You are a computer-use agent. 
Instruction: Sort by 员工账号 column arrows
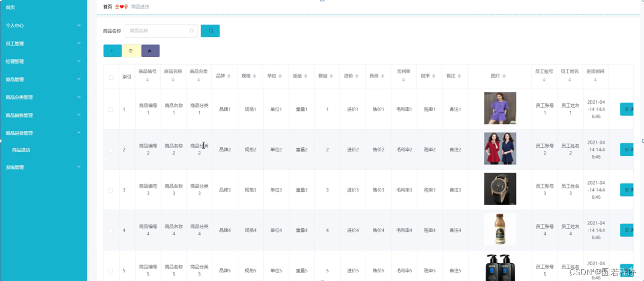[x=544, y=80]
